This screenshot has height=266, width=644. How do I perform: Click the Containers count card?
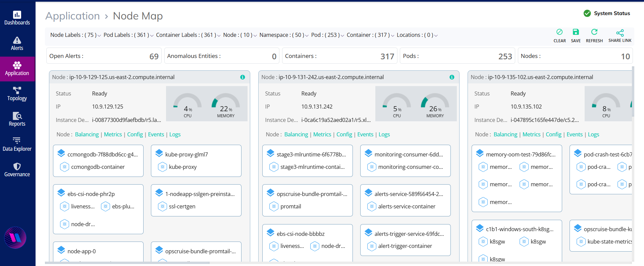[x=340, y=56]
